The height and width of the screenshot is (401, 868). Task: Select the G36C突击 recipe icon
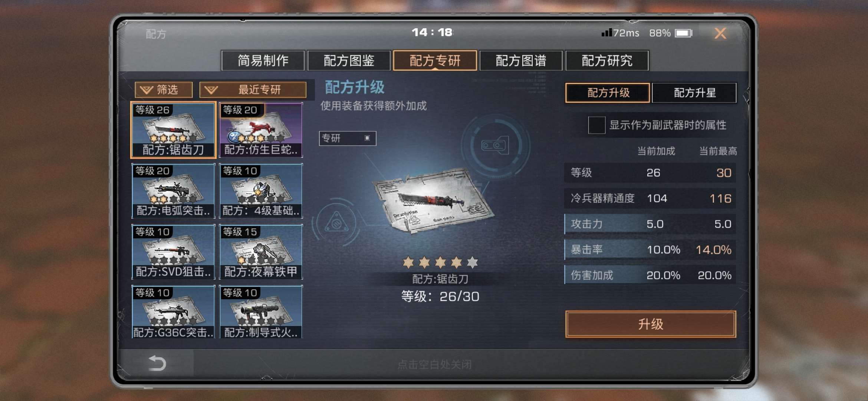click(x=173, y=312)
